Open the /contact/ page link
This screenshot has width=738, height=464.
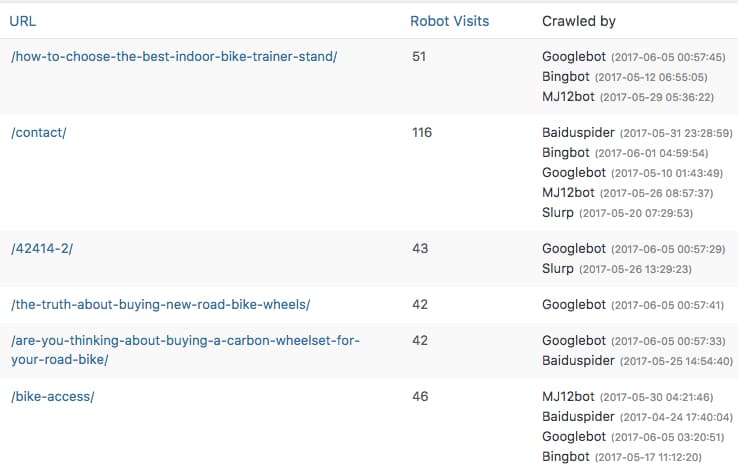point(39,133)
